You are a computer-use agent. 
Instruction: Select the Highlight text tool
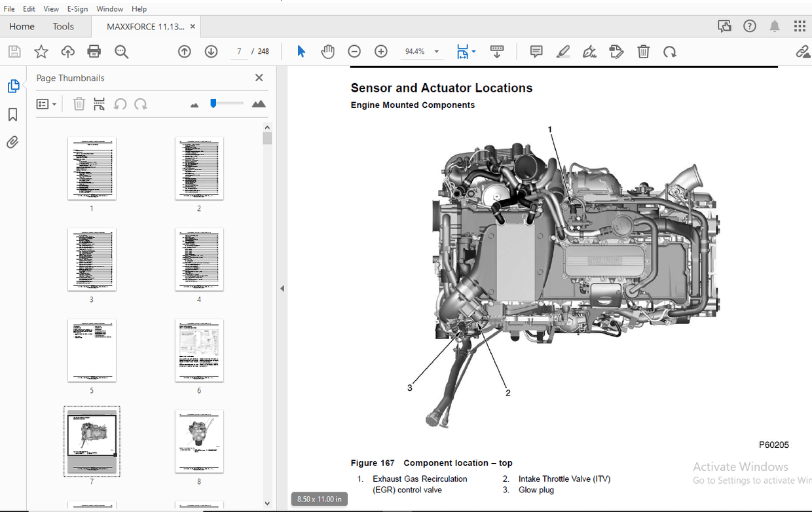click(563, 51)
